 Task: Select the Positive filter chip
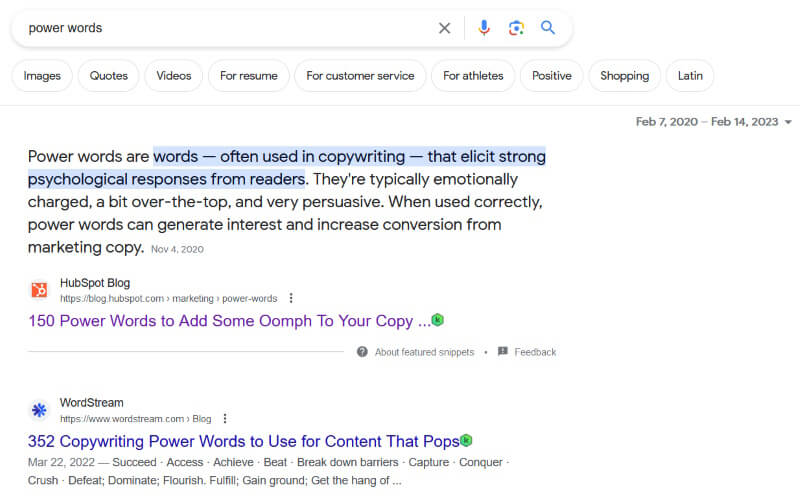pyautogui.click(x=552, y=76)
